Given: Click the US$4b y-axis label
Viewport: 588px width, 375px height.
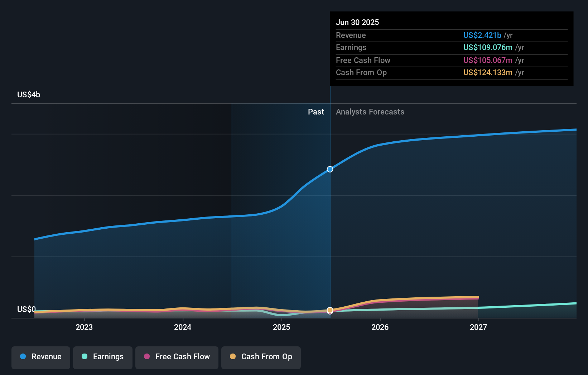Looking at the screenshot, I should click(x=29, y=95).
